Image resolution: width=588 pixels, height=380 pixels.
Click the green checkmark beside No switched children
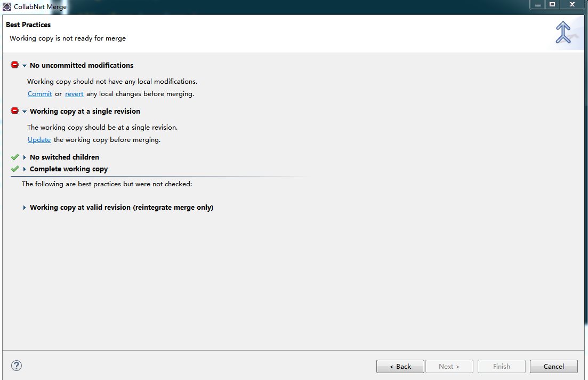tap(14, 157)
